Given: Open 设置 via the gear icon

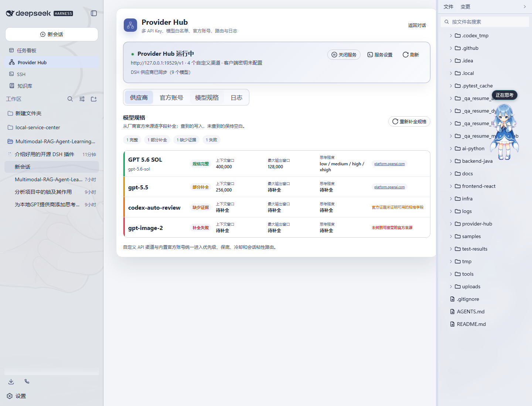Looking at the screenshot, I should coord(10,396).
